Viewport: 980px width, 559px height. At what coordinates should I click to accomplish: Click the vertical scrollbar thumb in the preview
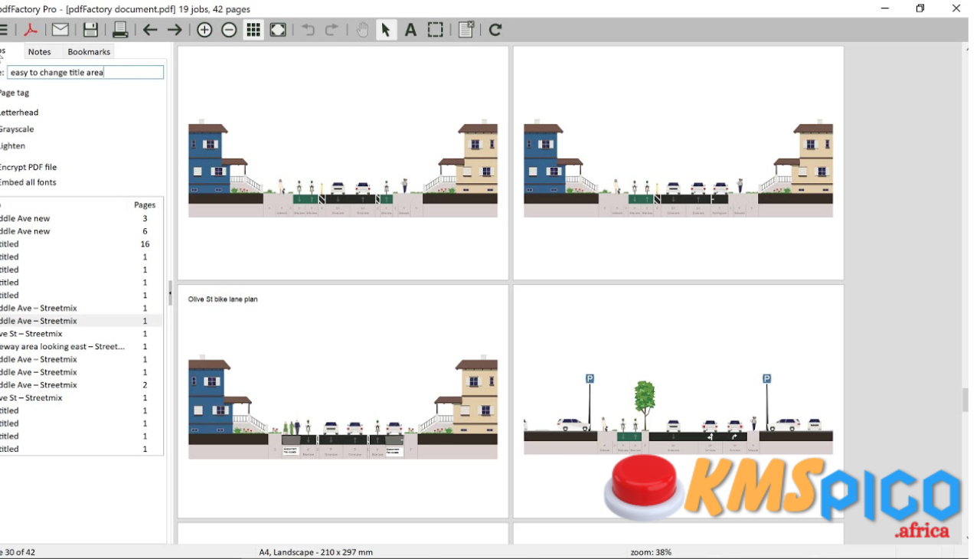[965, 400]
